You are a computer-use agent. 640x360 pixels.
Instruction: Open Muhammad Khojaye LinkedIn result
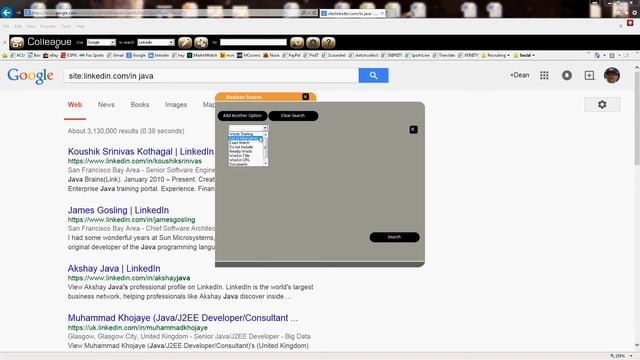point(183,318)
